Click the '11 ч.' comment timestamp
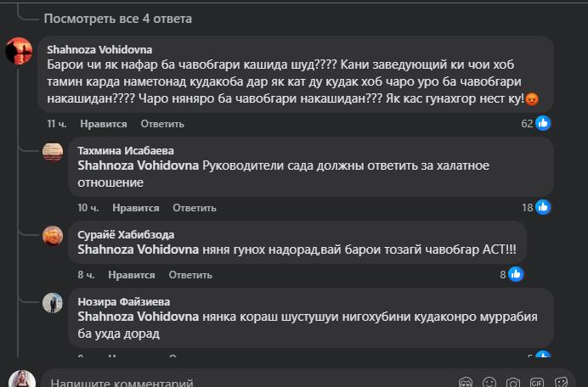Screen dimensions: 588x387 58,123
